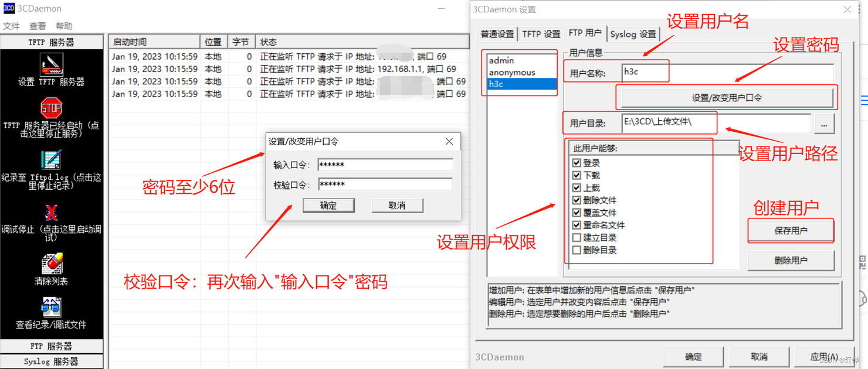Click the browse '...' button for user directory
This screenshot has width=868, height=369.
coord(824,124)
